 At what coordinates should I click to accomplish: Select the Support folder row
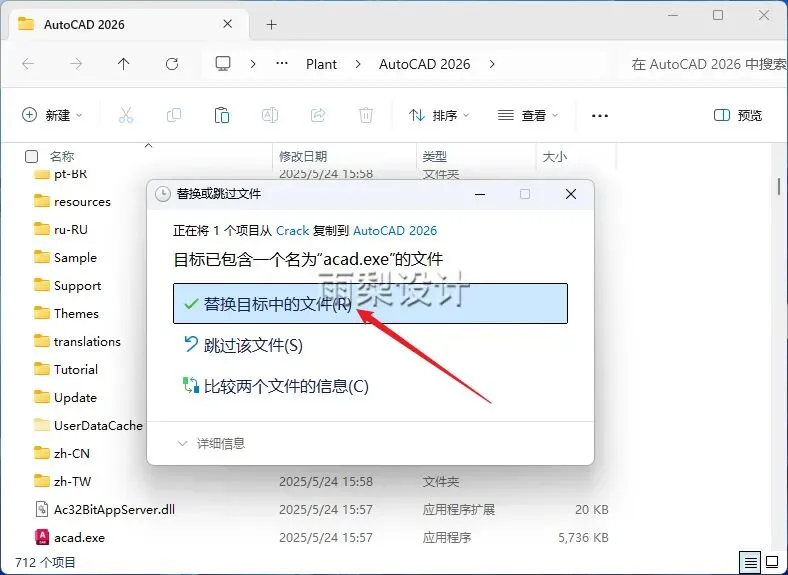77,285
